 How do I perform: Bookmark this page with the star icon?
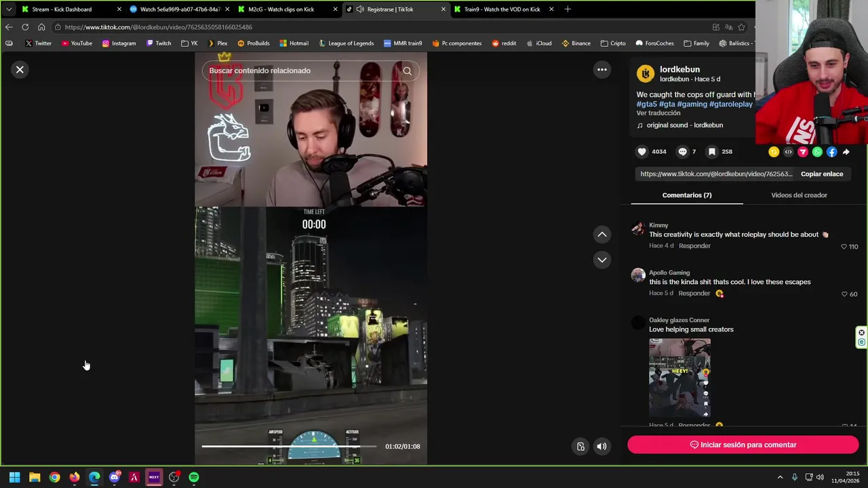click(x=741, y=27)
